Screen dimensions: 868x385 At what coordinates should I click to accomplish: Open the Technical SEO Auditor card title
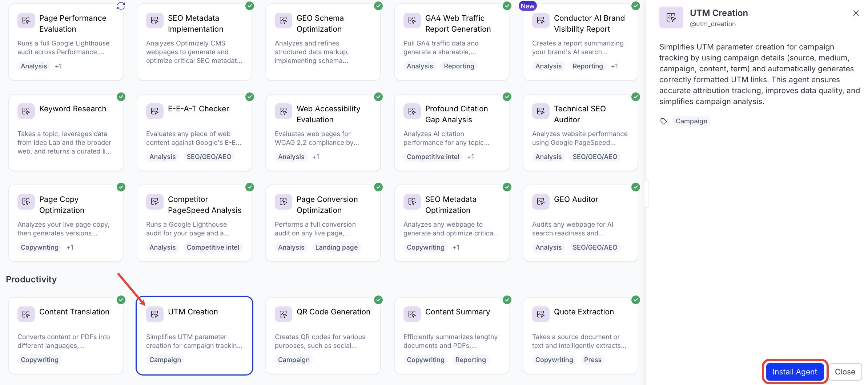coord(580,114)
